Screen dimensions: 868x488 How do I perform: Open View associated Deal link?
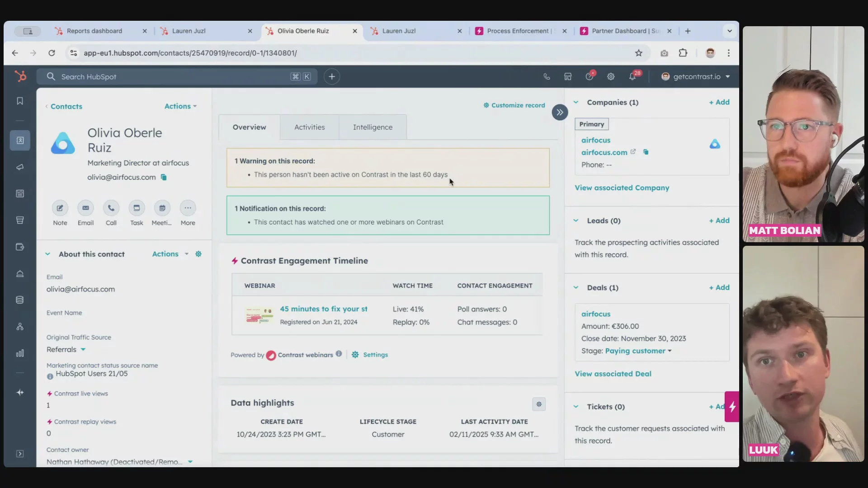613,374
